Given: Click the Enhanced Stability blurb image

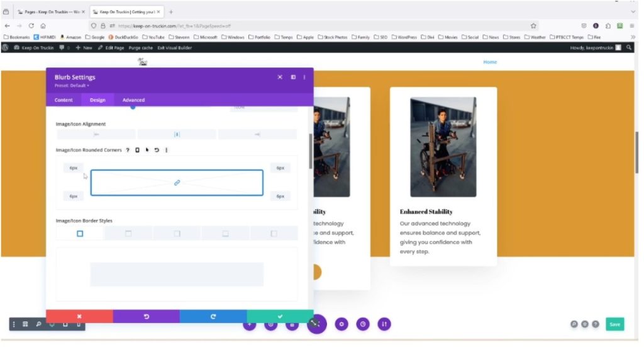Looking at the screenshot, I should point(443,147).
